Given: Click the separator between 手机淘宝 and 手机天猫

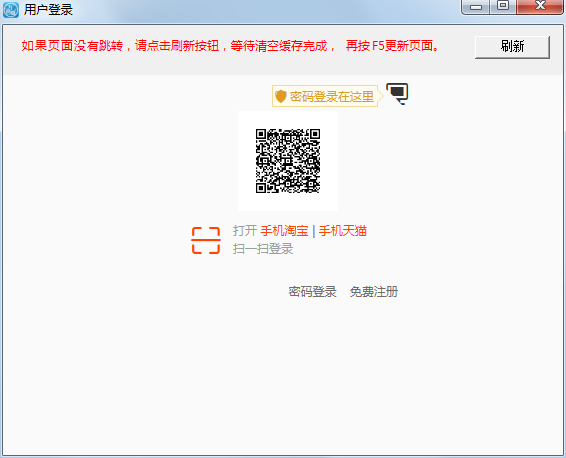Looking at the screenshot, I should click(313, 231).
